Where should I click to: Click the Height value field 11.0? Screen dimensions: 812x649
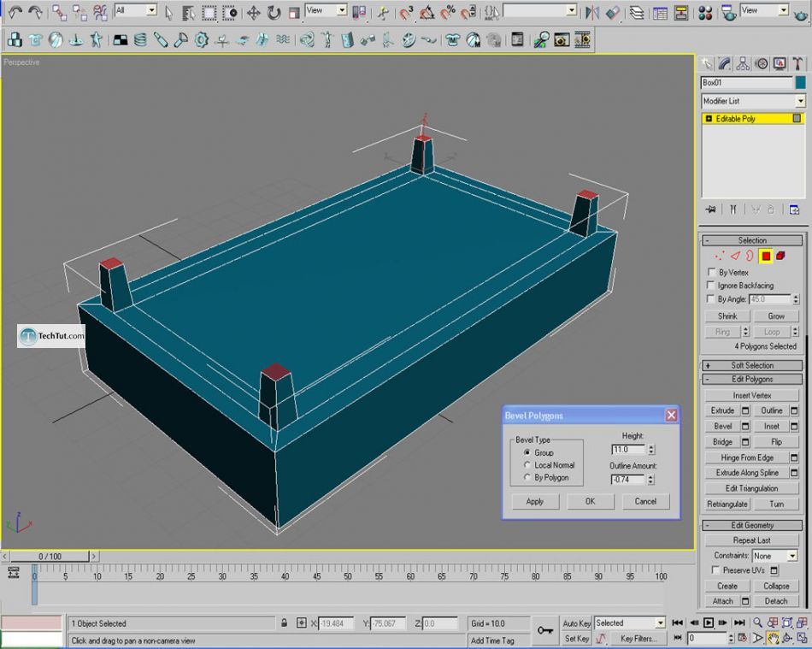(x=628, y=450)
